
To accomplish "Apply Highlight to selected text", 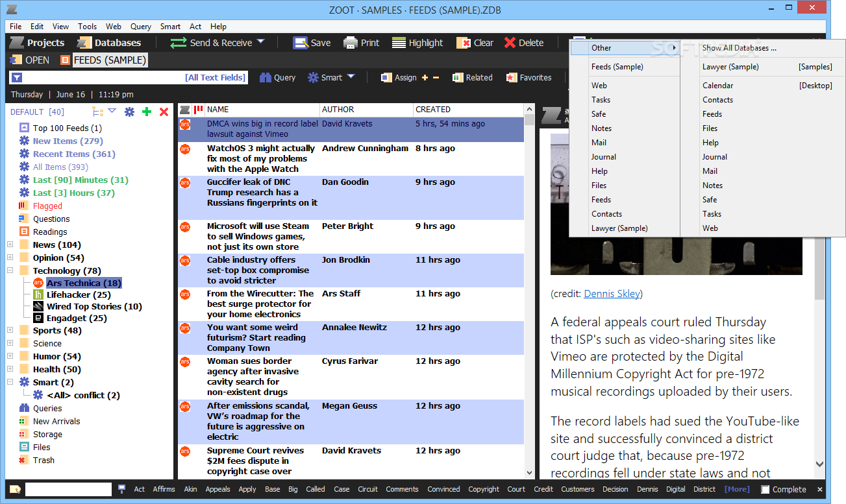I will 418,43.
